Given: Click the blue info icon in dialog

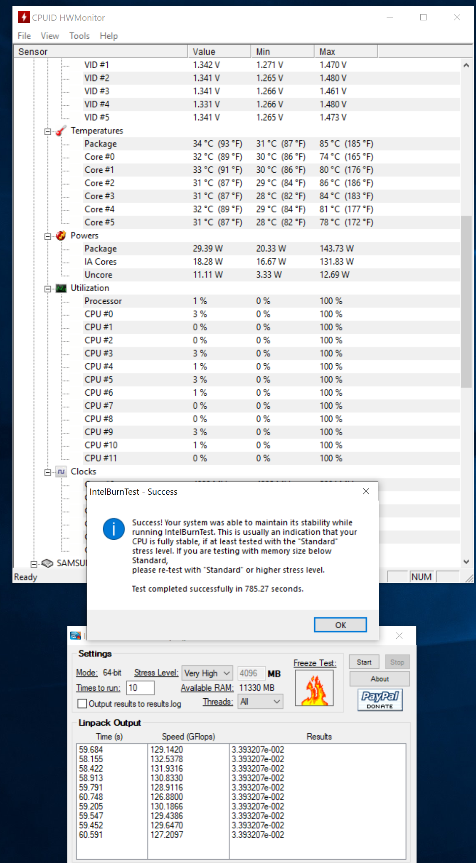Looking at the screenshot, I should [x=114, y=529].
